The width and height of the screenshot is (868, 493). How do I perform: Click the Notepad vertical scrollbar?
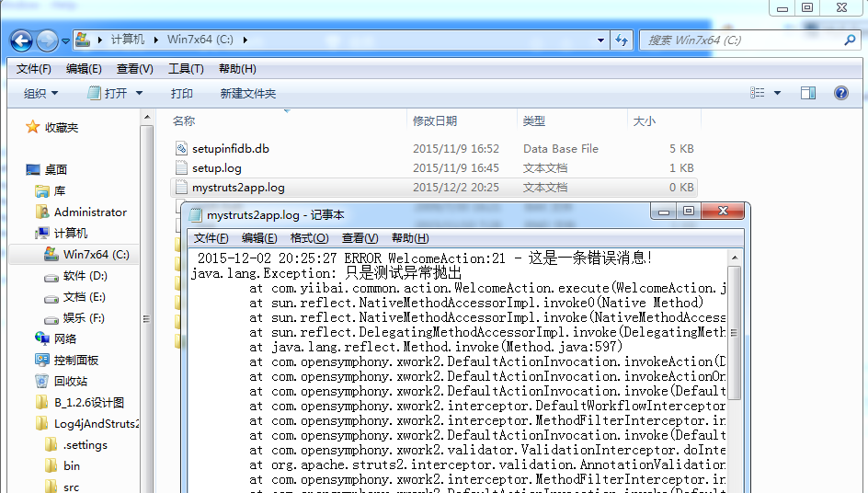pos(734,368)
